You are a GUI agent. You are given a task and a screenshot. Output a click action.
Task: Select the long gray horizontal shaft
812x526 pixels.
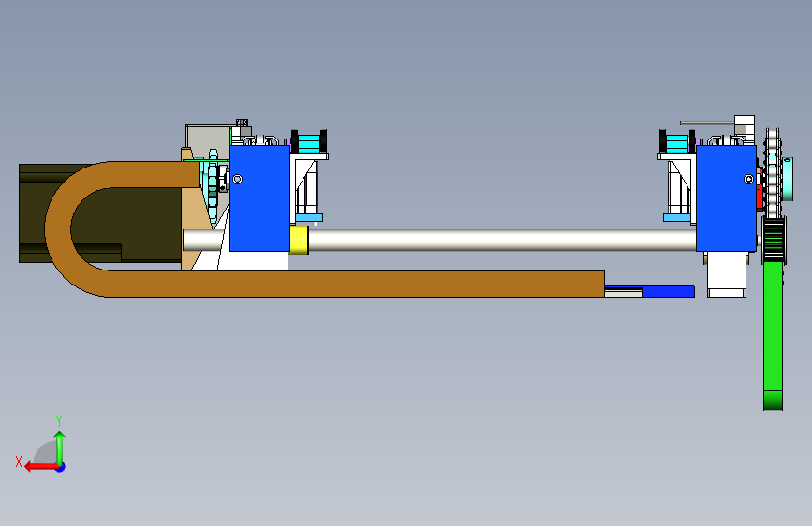(502, 241)
